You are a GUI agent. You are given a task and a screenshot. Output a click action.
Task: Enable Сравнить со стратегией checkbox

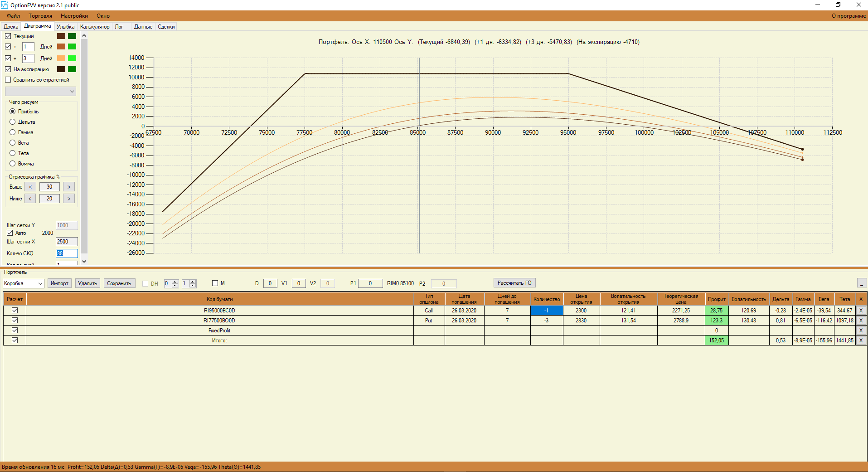point(8,80)
